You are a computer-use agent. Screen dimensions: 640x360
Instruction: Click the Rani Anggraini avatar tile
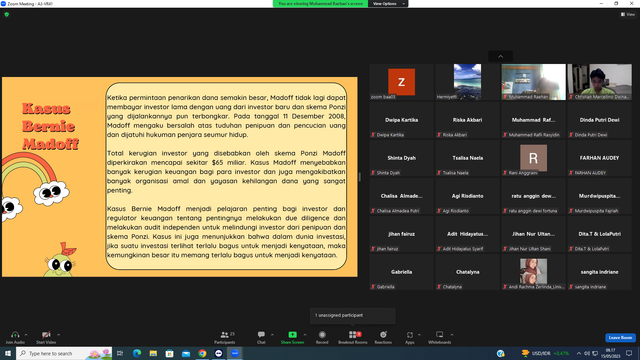[533, 158]
